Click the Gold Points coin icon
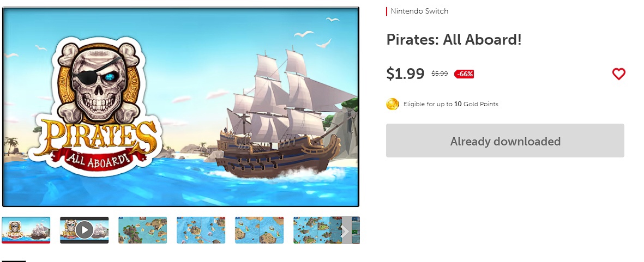644x262 pixels. click(x=393, y=104)
